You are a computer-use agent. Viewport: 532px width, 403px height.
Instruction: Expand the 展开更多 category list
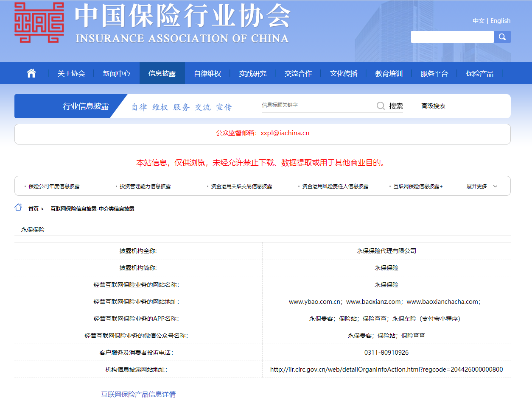[482, 186]
